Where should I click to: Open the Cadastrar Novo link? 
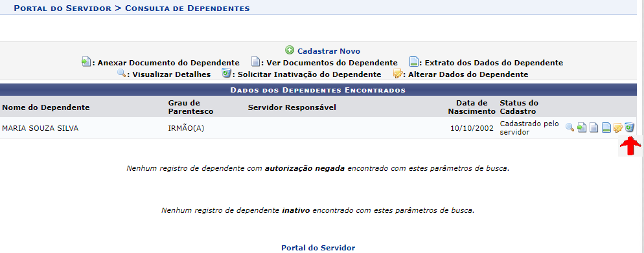click(328, 51)
